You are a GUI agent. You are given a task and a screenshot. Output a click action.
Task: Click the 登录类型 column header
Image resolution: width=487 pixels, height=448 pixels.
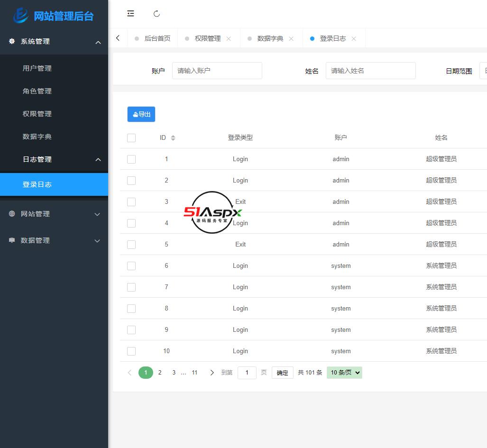point(240,137)
